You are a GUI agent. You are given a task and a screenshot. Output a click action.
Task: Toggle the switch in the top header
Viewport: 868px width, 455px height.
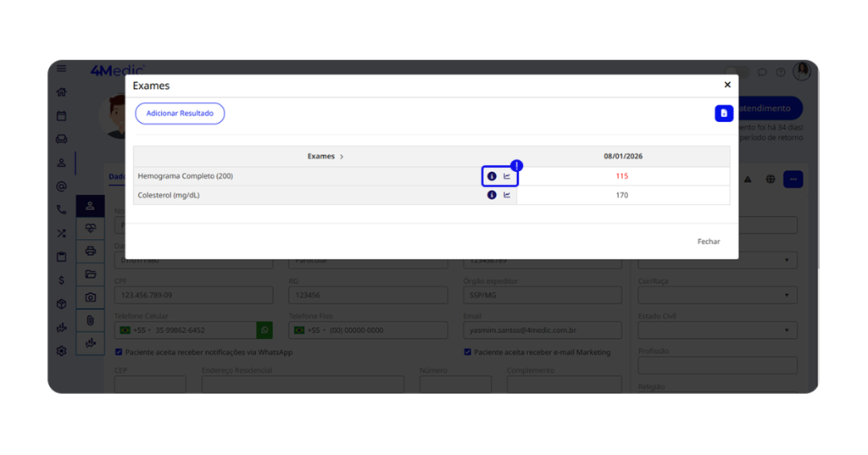coord(737,73)
